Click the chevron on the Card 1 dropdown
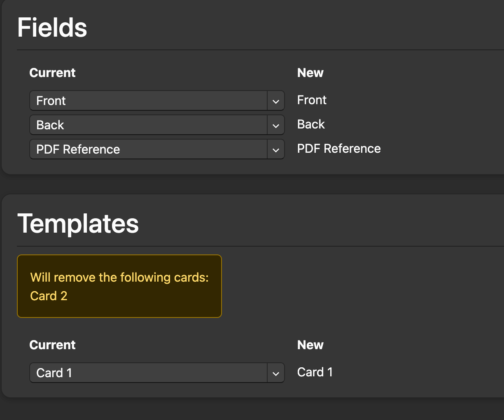 click(x=276, y=373)
